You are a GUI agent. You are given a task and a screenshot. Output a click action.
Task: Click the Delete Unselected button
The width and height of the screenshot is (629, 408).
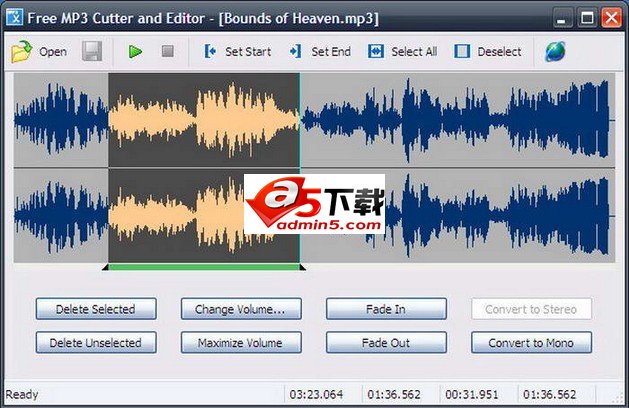click(96, 343)
